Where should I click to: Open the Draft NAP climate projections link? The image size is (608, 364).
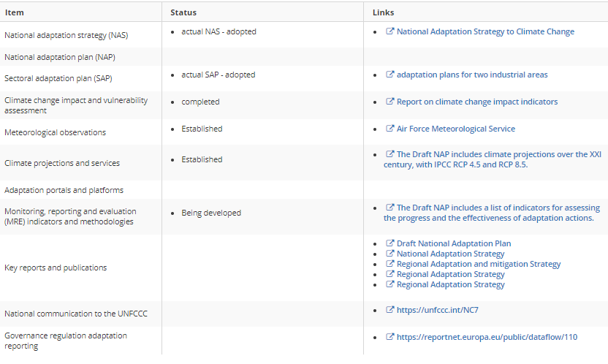pyautogui.click(x=493, y=159)
